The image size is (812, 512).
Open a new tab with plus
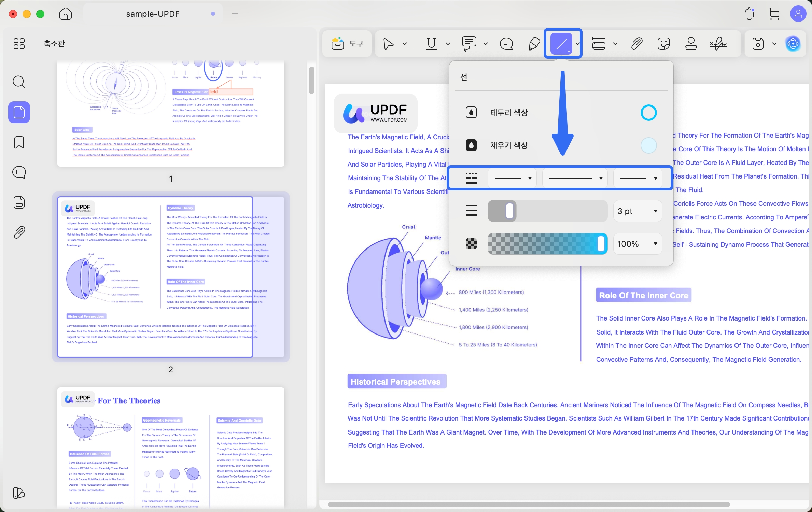click(235, 14)
